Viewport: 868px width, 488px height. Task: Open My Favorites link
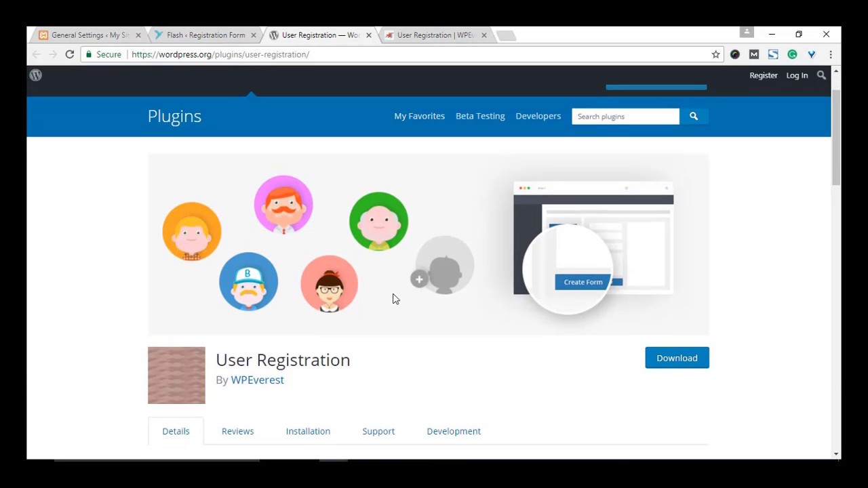click(x=419, y=116)
